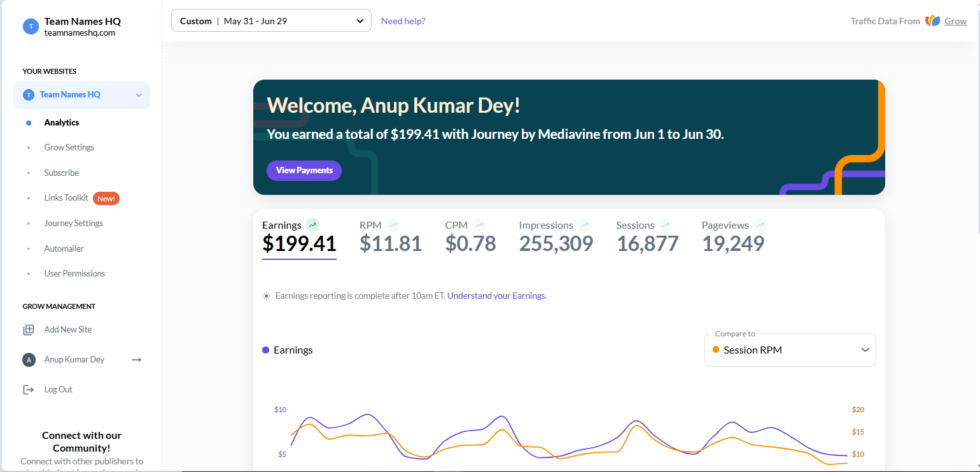Click the Log Out door icon
980x472 pixels.
(29, 389)
